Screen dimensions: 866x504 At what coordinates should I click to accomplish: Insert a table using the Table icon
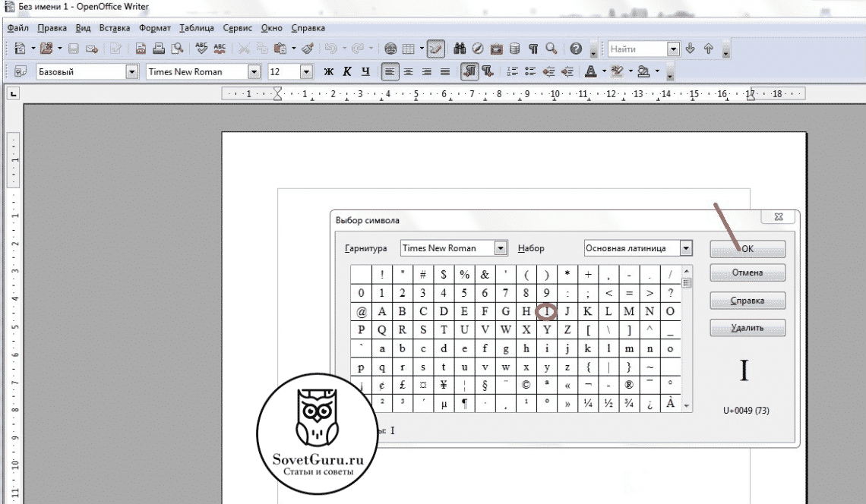pos(408,49)
